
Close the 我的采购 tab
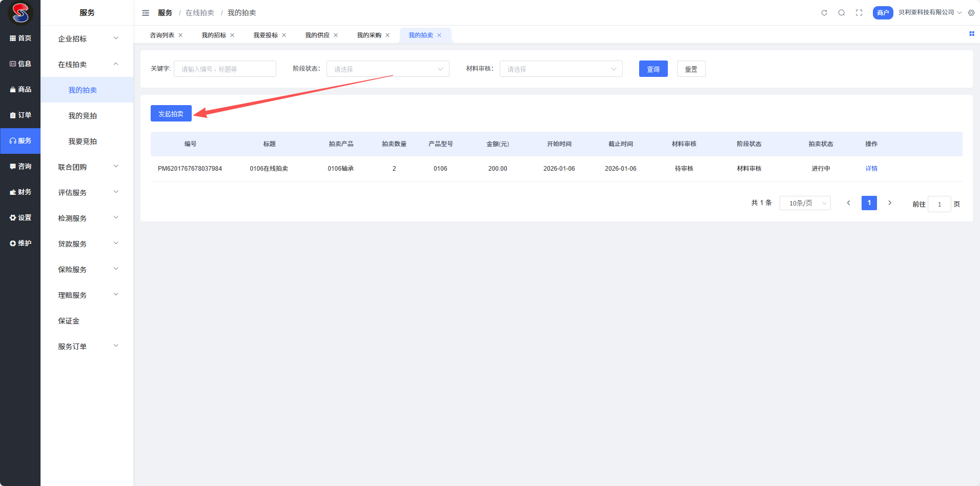[x=387, y=35]
